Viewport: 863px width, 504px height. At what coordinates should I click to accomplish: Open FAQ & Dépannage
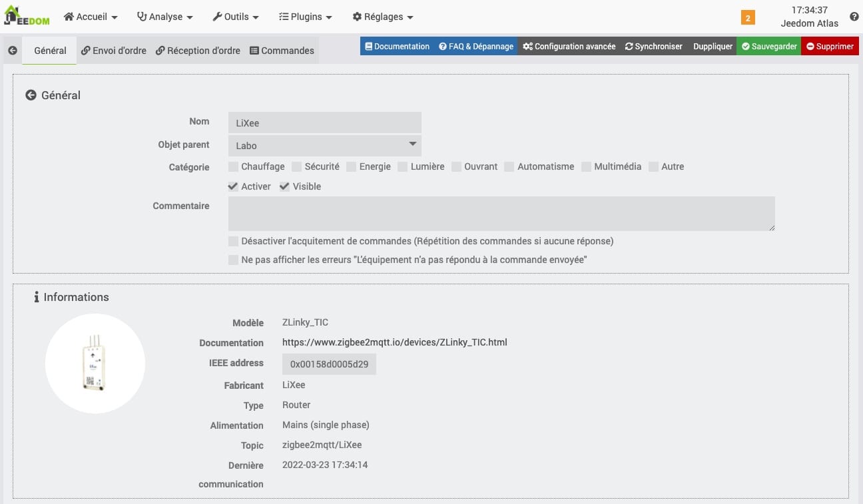tap(476, 47)
